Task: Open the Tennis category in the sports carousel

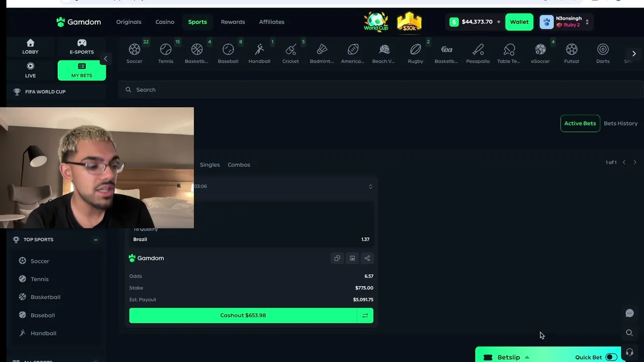Action: tap(166, 53)
